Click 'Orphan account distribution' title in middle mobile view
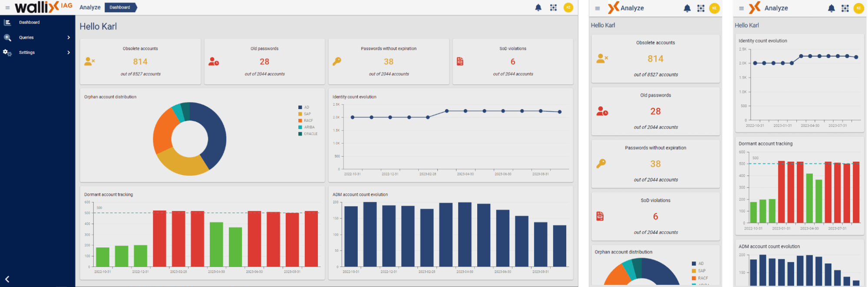This screenshot has width=868, height=287. pyautogui.click(x=624, y=252)
